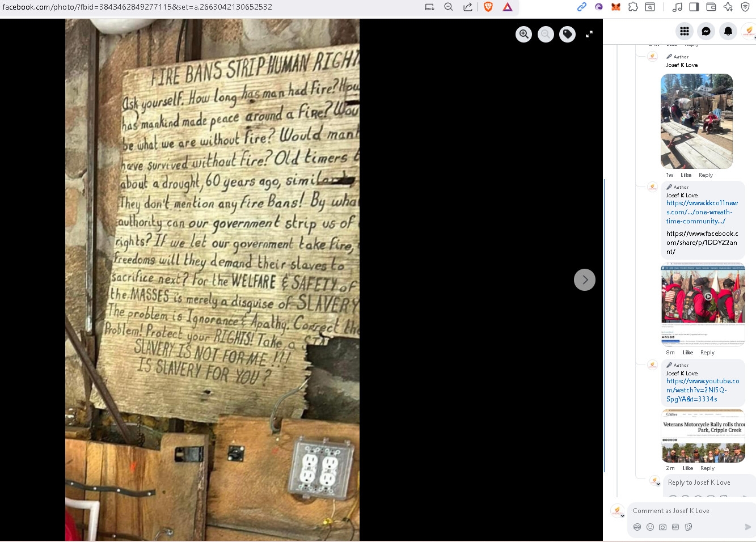Open Facebook notifications bell

click(x=728, y=32)
